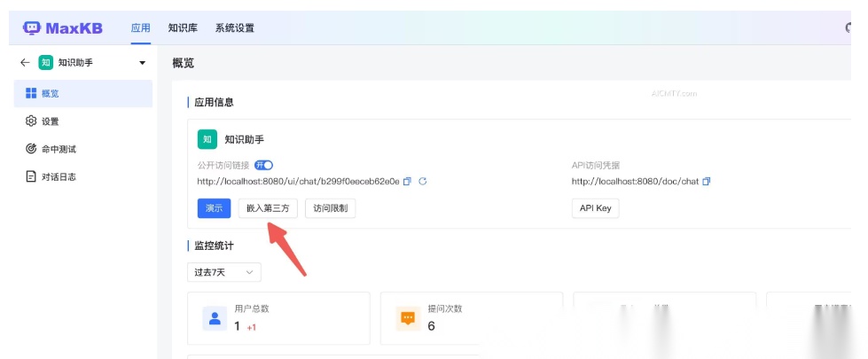Click the 知识助手 title in app card

[245, 140]
